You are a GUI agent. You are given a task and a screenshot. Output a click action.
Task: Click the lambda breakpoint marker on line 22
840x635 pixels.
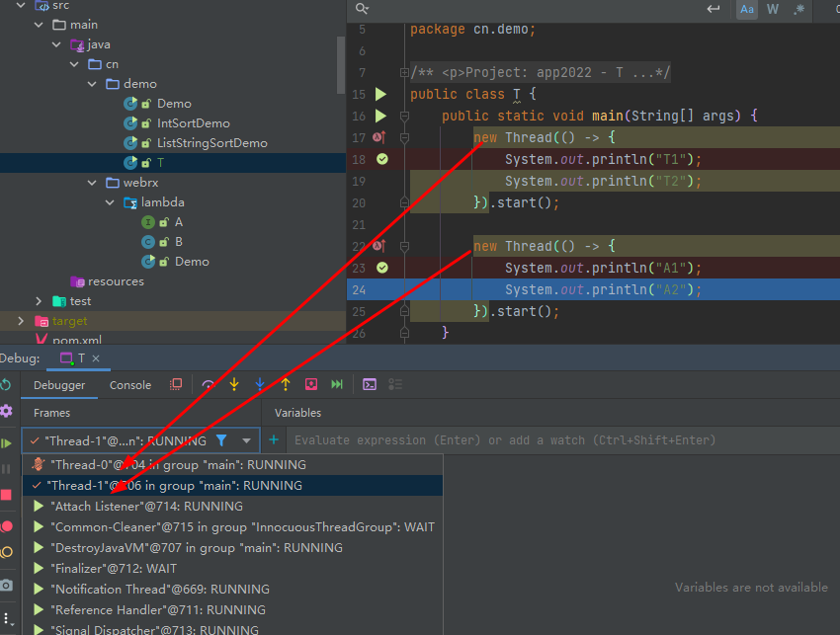click(378, 246)
